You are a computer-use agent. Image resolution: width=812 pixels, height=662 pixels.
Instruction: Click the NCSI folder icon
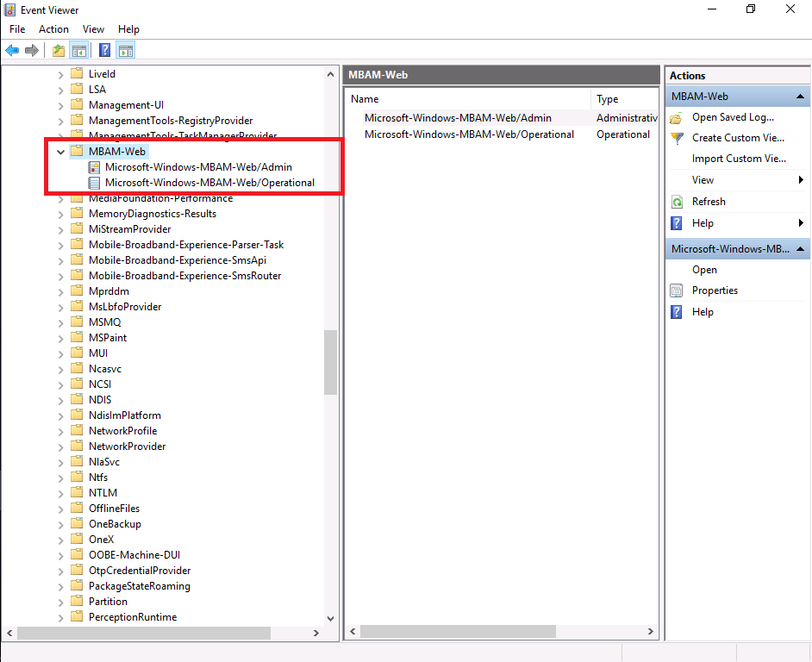[77, 384]
